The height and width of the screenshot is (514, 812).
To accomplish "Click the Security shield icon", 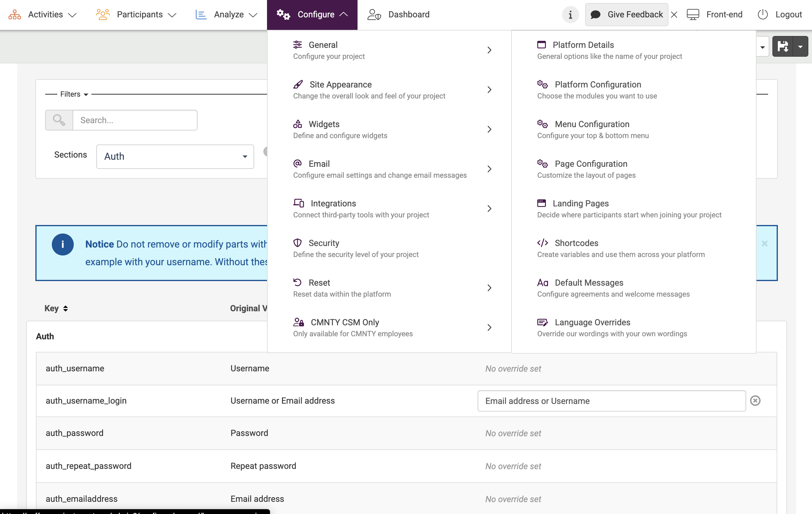I will click(297, 243).
